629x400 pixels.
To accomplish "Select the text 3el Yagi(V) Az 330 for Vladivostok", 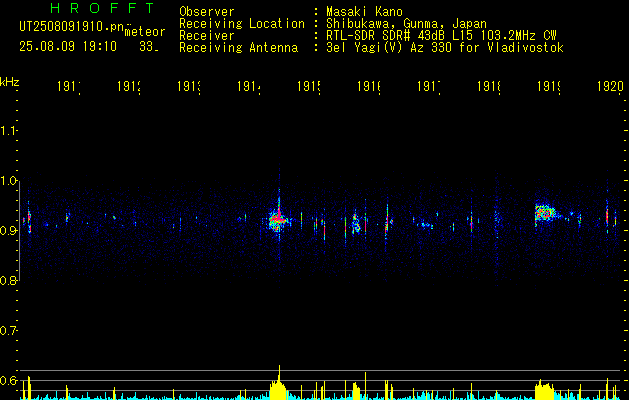I will click(445, 48).
